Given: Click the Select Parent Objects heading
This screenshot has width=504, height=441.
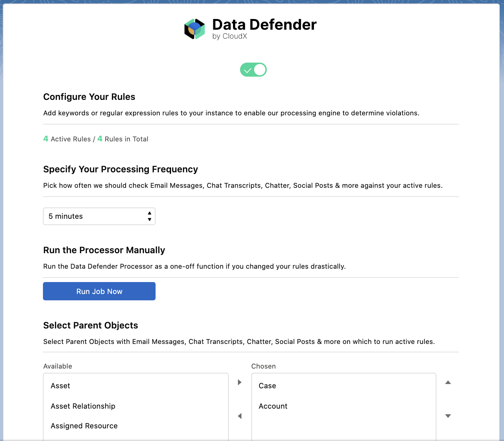Looking at the screenshot, I should pyautogui.click(x=90, y=325).
